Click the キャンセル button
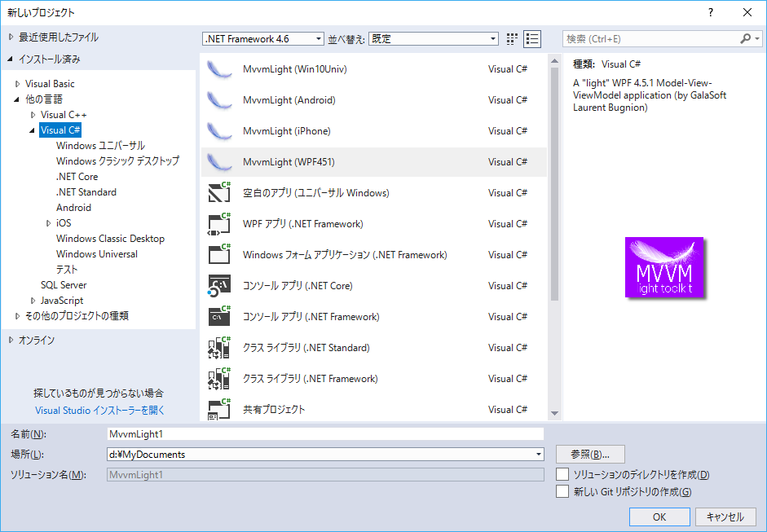The image size is (767, 532). pos(725,517)
